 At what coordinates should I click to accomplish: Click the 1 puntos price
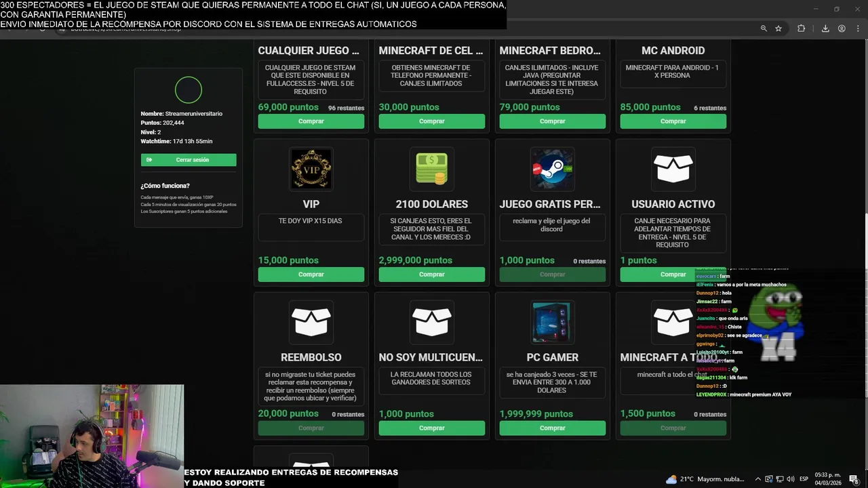(638, 260)
